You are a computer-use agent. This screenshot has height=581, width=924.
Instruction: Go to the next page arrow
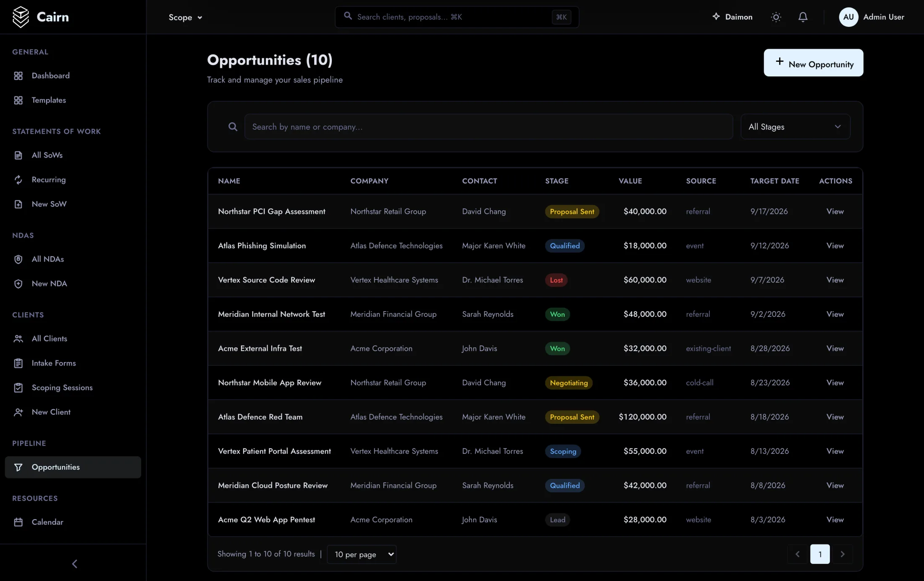click(842, 554)
